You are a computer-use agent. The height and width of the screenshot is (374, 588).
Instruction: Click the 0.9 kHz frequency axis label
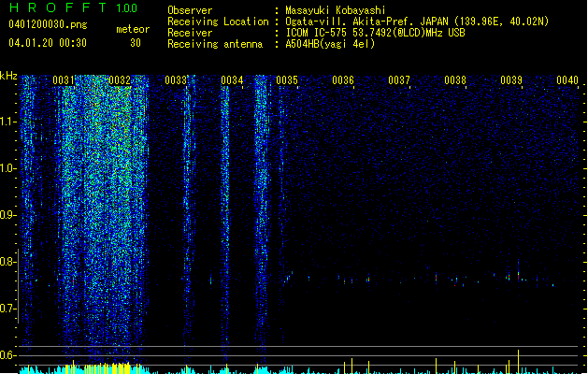7,215
